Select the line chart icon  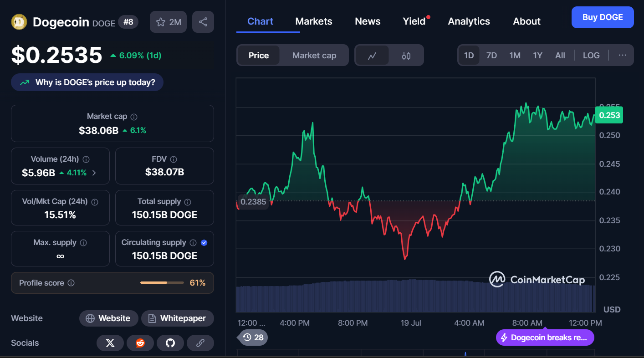click(x=372, y=56)
